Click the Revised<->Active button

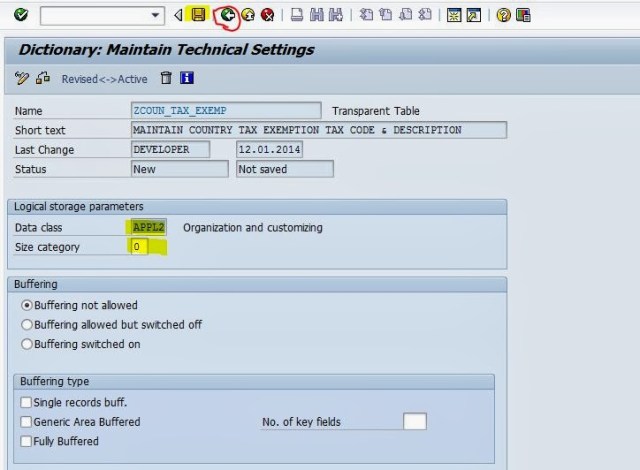(103, 79)
